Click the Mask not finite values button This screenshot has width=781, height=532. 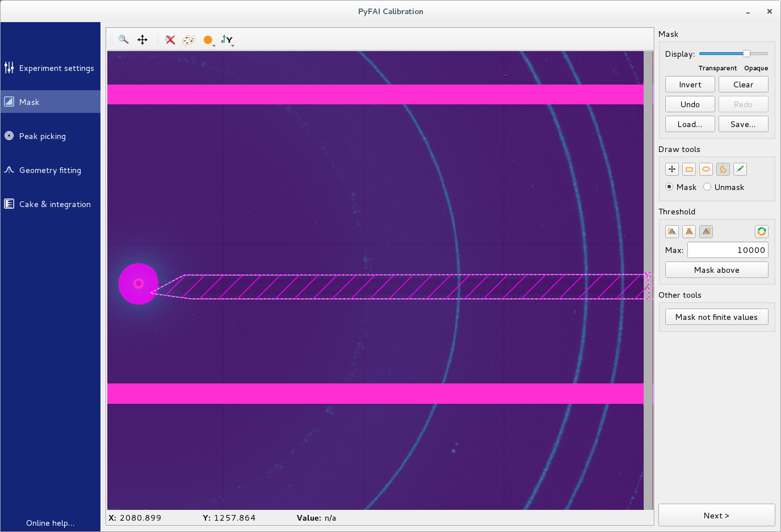point(716,317)
